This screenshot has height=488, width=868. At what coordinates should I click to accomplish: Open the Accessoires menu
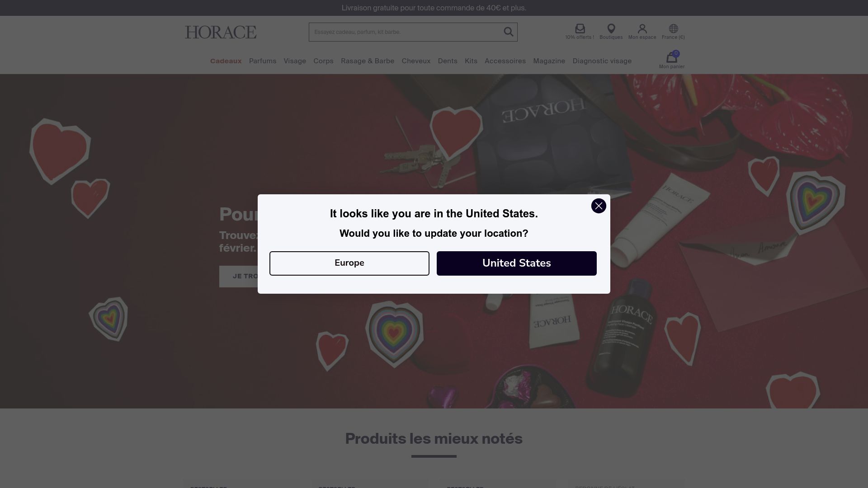click(x=505, y=61)
